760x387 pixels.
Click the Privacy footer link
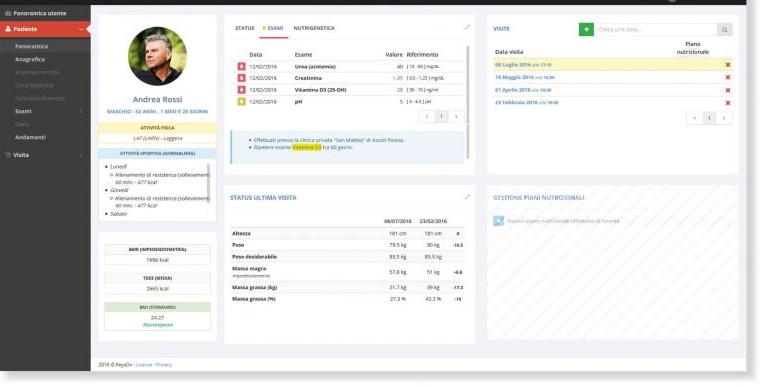(x=164, y=365)
